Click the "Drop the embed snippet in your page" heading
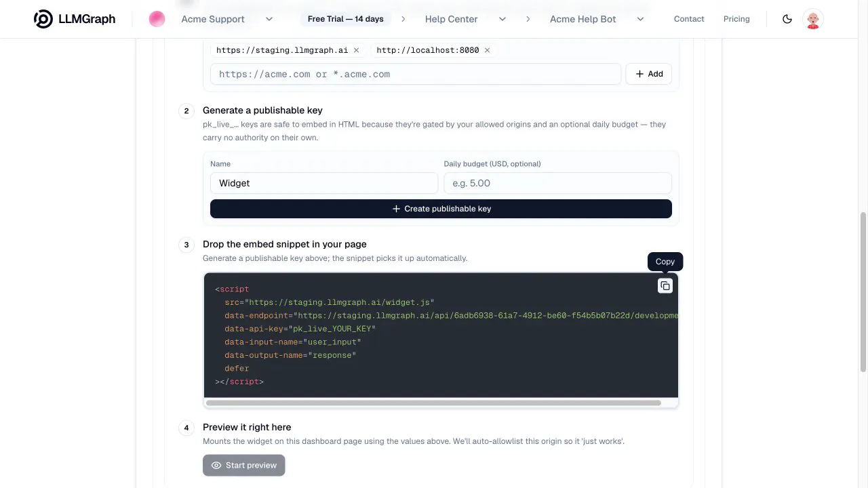 pos(284,244)
